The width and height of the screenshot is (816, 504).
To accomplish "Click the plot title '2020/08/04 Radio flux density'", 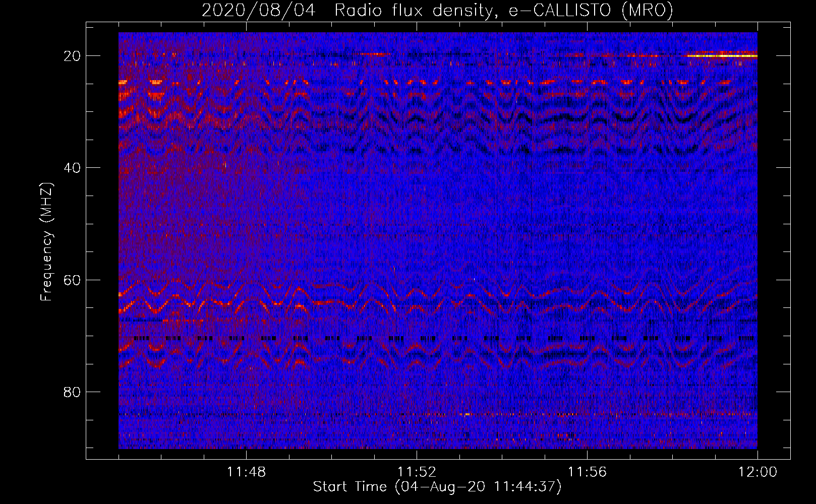I will pyautogui.click(x=437, y=10).
